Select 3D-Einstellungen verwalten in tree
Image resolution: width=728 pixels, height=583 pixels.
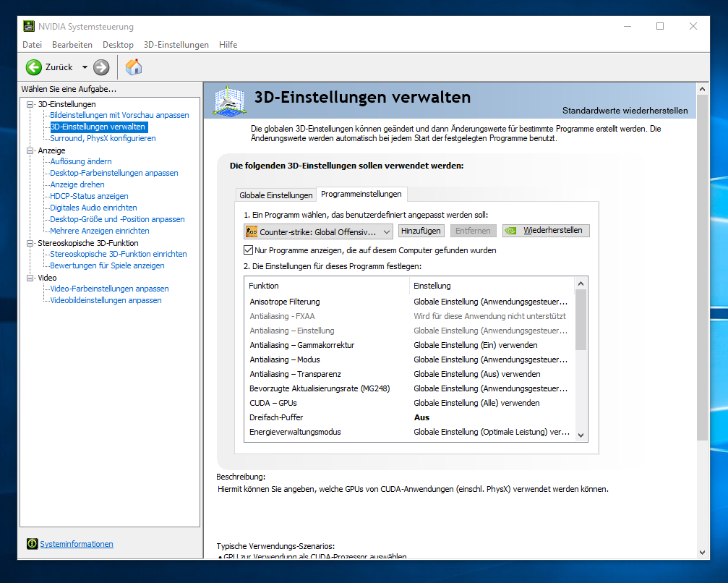coord(98,127)
